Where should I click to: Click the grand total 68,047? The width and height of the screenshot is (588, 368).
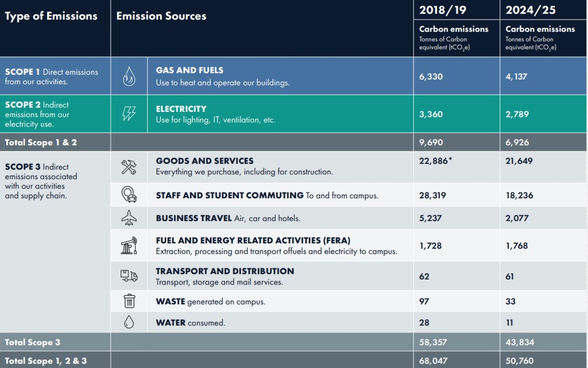point(433,361)
